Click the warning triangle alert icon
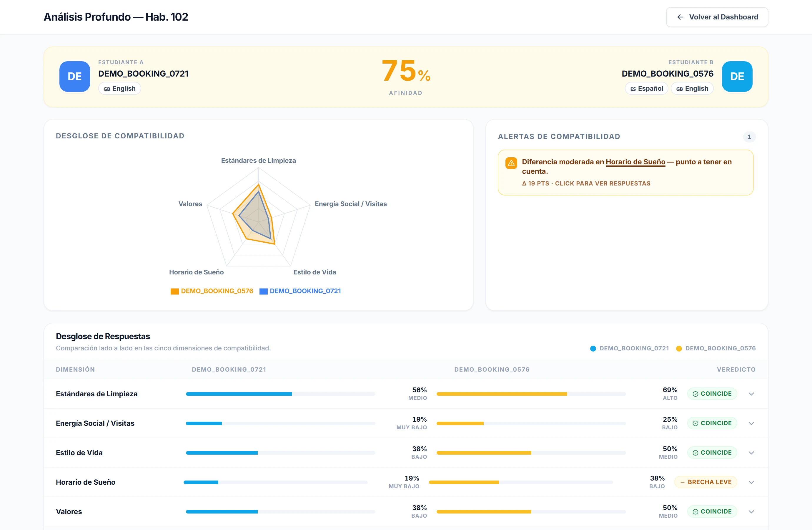 511,163
